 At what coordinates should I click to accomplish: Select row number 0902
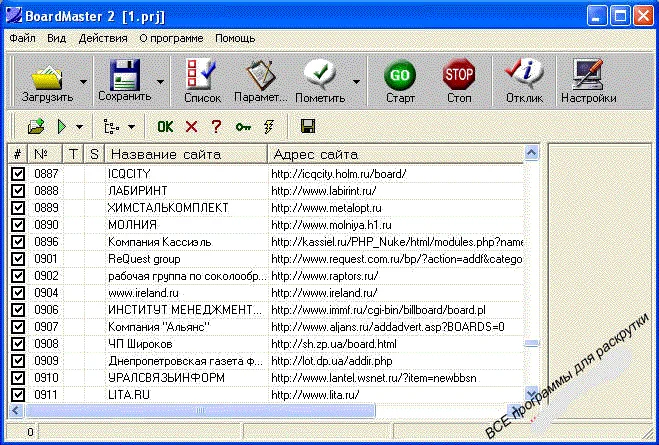coord(46,276)
